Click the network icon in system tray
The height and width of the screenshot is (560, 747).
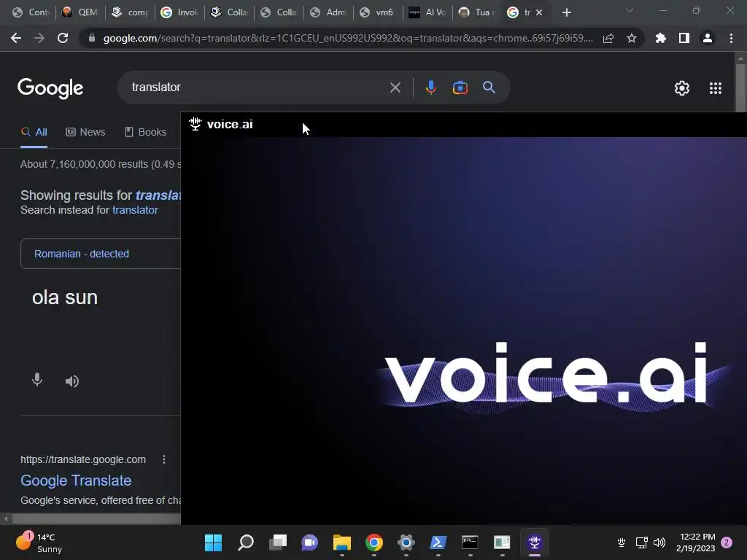(641, 542)
